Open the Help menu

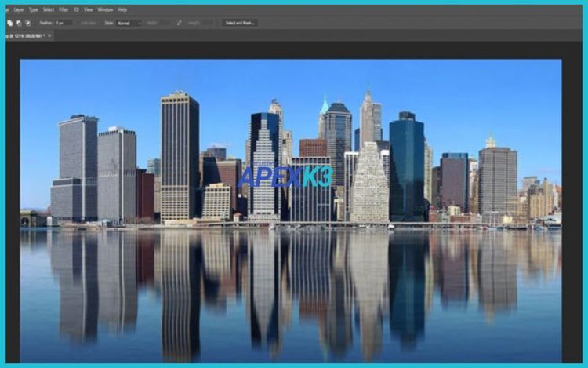point(122,9)
